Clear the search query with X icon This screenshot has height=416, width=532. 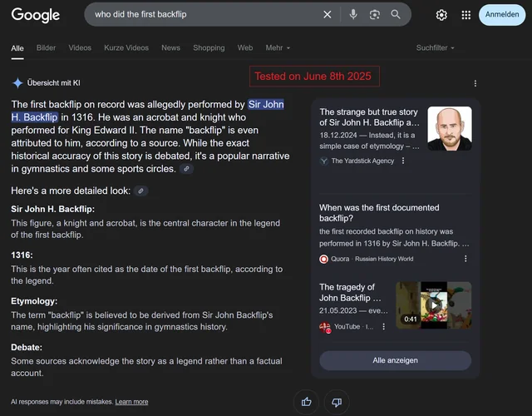click(328, 15)
